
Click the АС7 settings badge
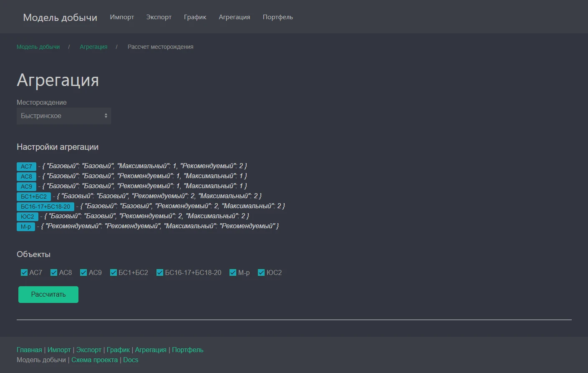pos(26,166)
